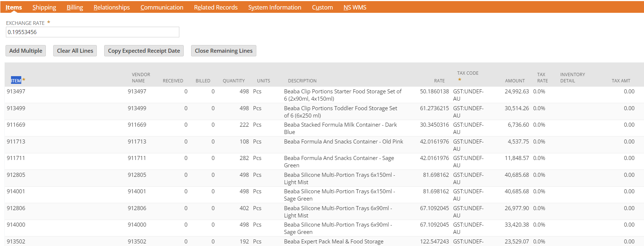Click vendor name 912806

[137, 208]
